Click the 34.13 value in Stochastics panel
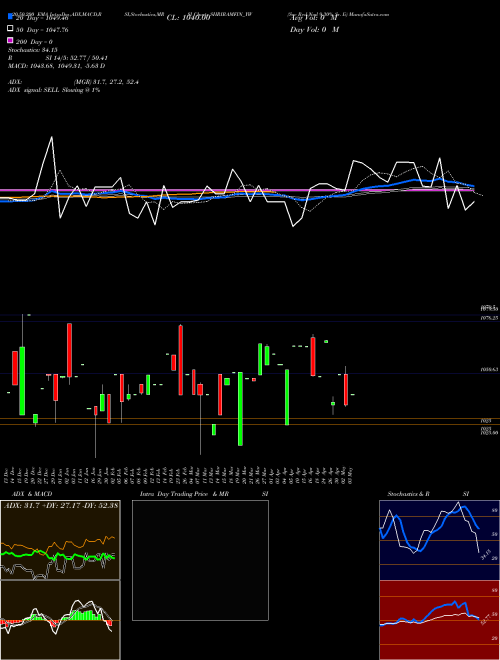 486,554
